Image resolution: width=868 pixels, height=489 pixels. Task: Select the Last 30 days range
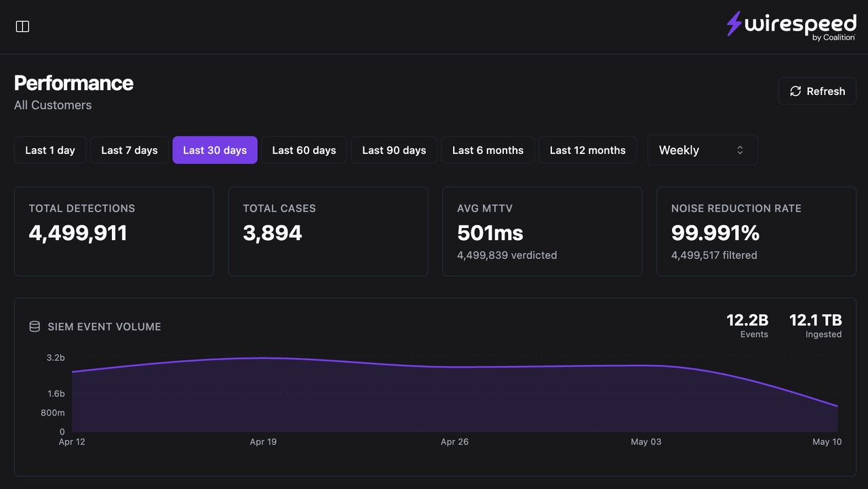(x=215, y=150)
